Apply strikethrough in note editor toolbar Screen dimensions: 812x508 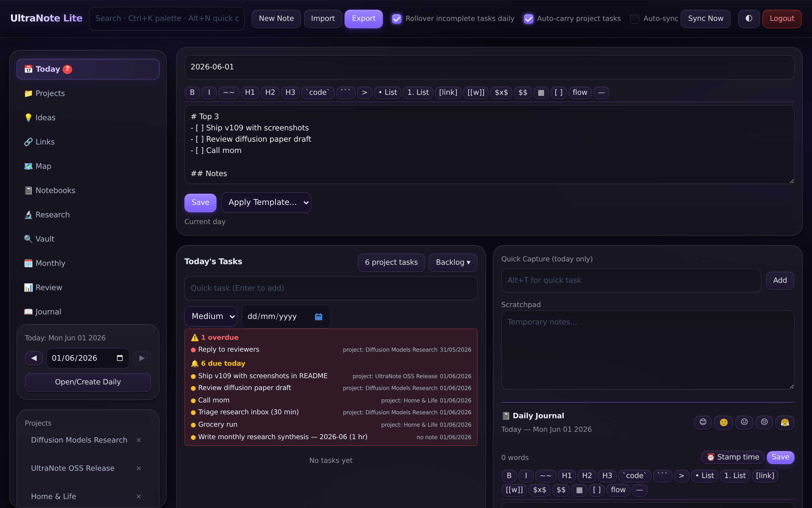coord(229,92)
